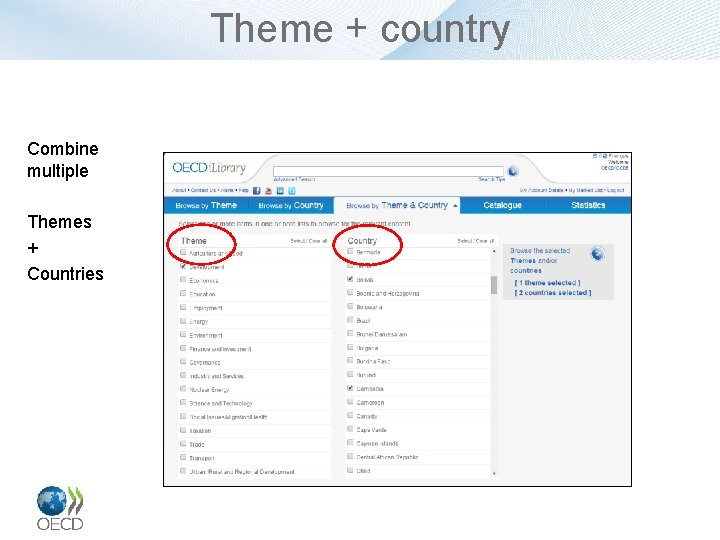Uncheck the Development theme checkbox
Screen dimensions: 720x540
tap(183, 266)
